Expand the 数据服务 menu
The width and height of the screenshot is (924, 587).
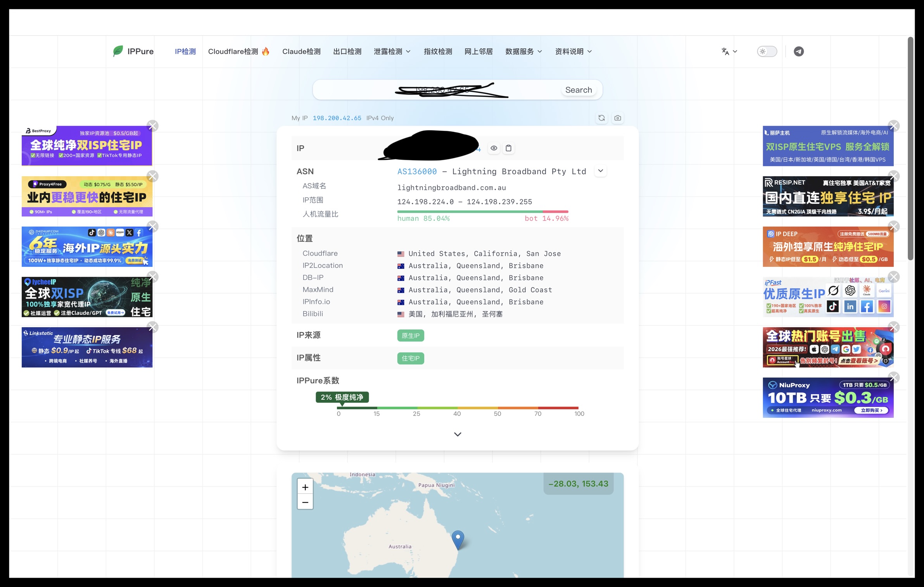coord(523,52)
